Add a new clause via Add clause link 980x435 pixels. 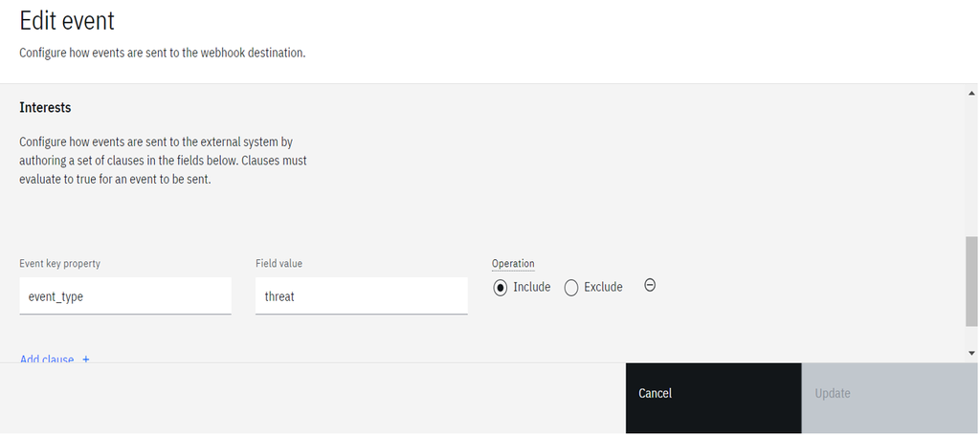click(x=55, y=359)
